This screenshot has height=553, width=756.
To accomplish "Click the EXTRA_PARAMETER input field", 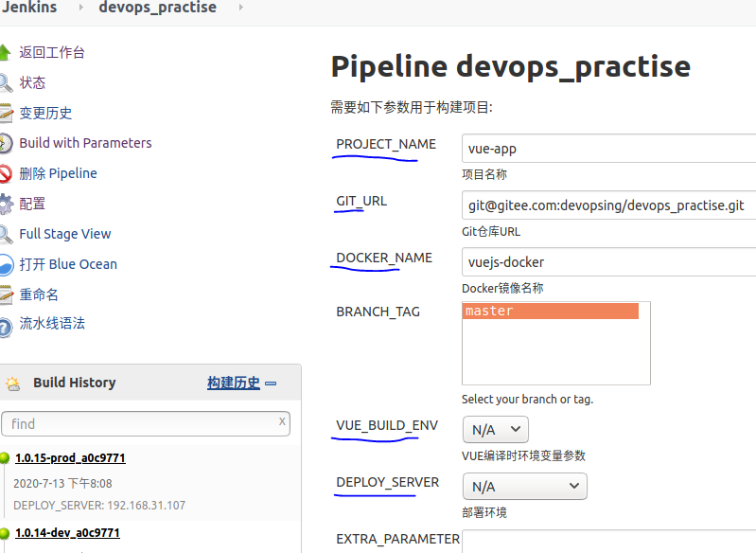I will pos(609,542).
